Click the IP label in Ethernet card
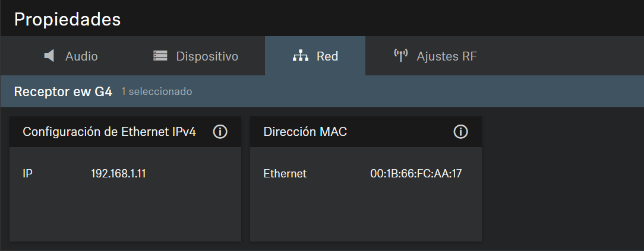 27,174
